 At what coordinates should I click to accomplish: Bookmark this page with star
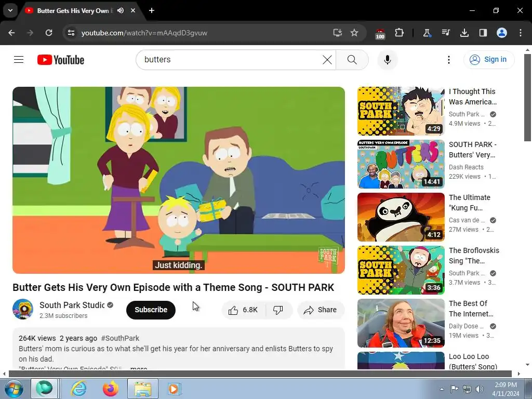pos(354,33)
